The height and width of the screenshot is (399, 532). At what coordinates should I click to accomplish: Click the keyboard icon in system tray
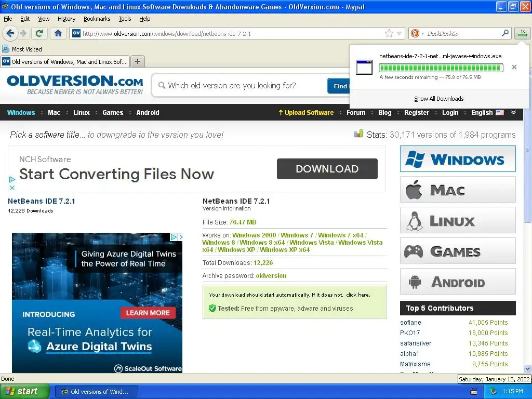(x=474, y=392)
